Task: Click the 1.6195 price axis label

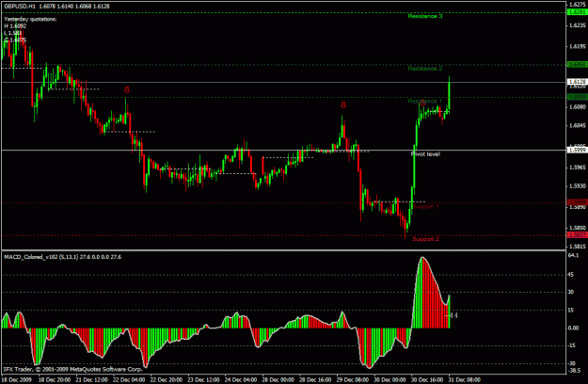Action: pyautogui.click(x=578, y=46)
